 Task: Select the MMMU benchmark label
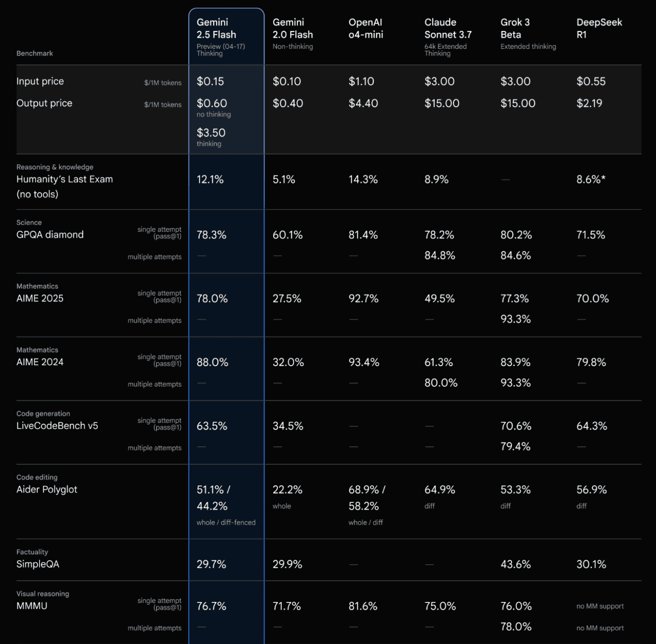(x=32, y=606)
